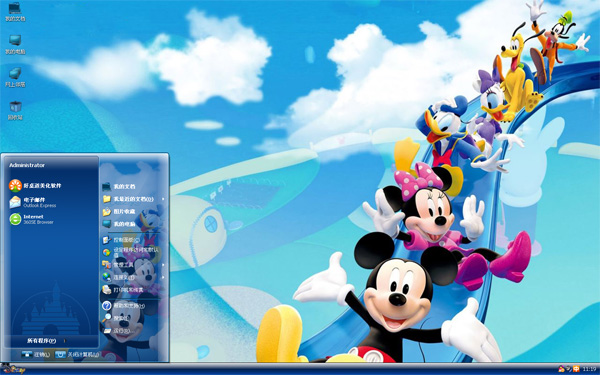The height and width of the screenshot is (375, 600).
Task: Open 帮助和支持(H) in the Start menu
Action: tap(124, 306)
